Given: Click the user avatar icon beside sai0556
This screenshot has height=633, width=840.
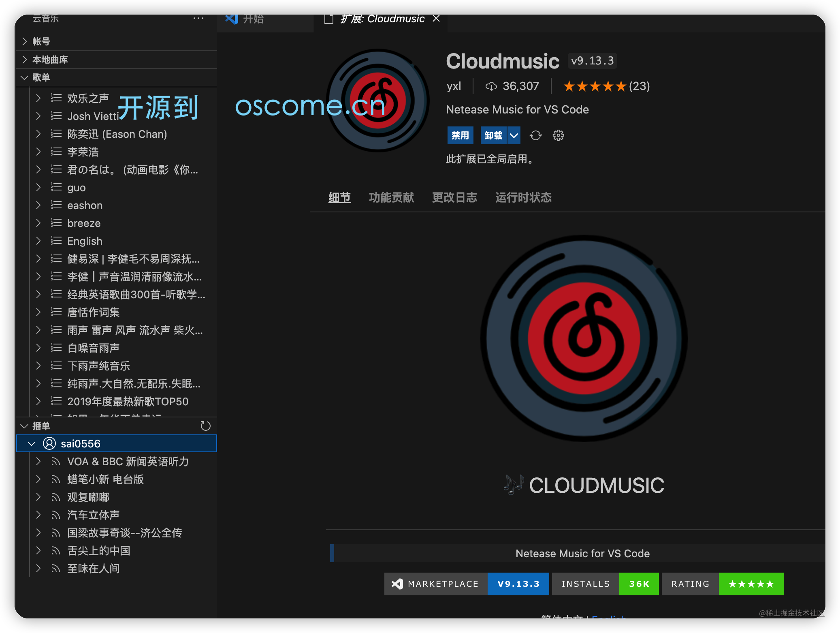Looking at the screenshot, I should pyautogui.click(x=49, y=443).
